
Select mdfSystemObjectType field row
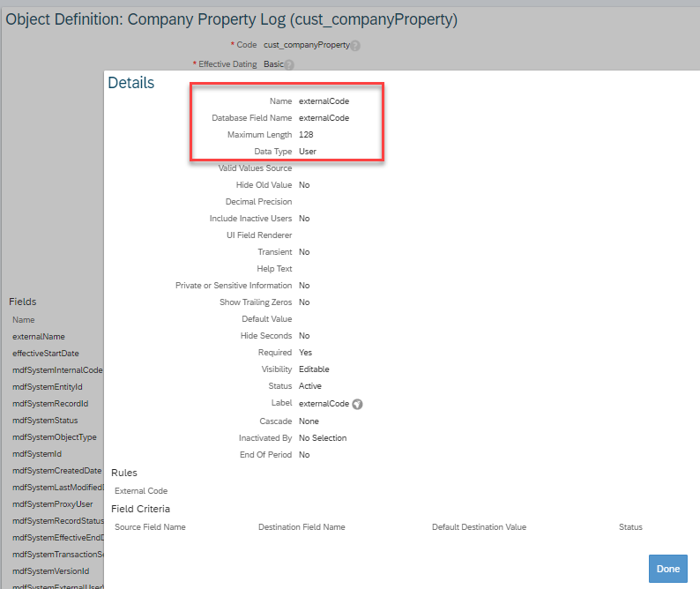tap(55, 437)
